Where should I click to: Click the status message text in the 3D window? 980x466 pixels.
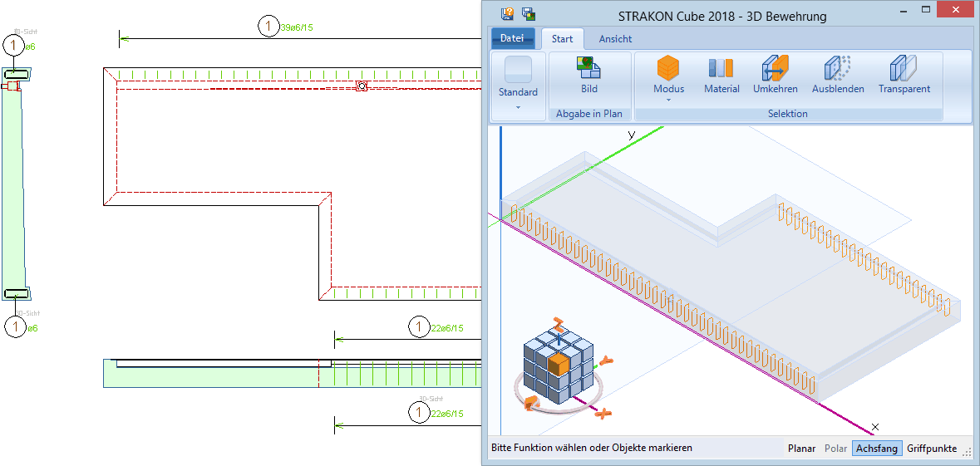pos(592,448)
